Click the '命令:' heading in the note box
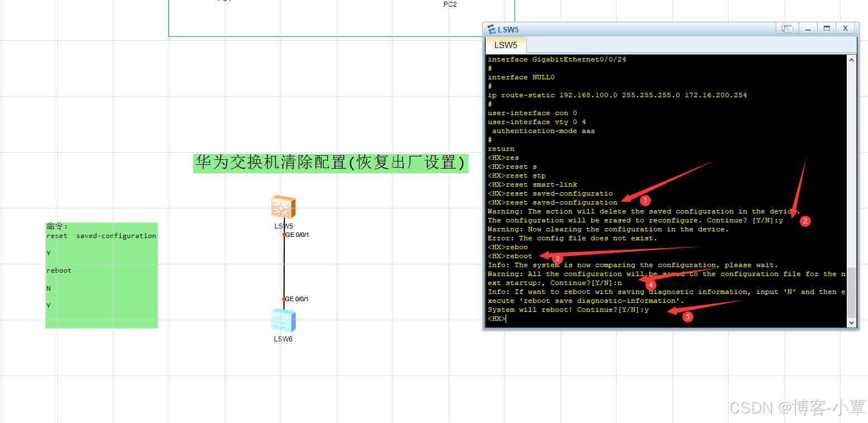Screen dimensions: 868x423 tap(57, 226)
